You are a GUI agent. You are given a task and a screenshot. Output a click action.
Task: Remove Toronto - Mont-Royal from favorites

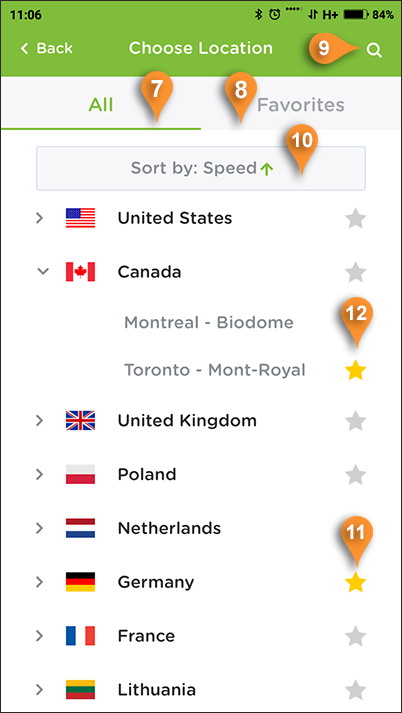pos(356,372)
